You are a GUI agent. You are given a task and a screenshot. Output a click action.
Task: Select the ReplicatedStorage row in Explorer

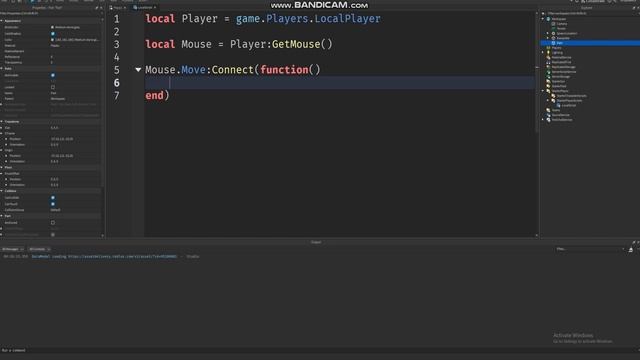point(590,67)
